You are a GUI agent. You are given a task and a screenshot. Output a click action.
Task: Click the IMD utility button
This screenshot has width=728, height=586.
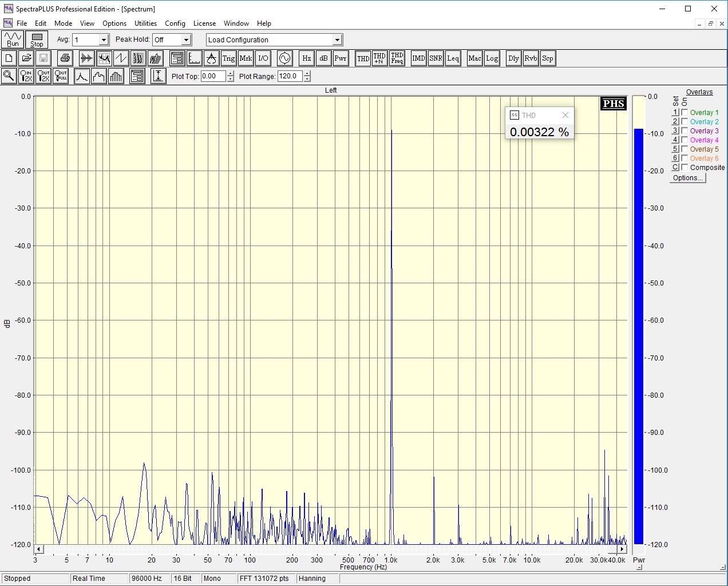coord(419,58)
